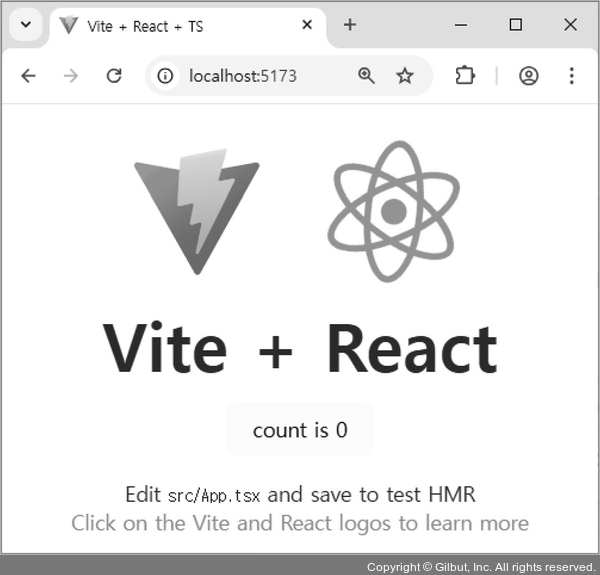View site information for localhost
Image resolution: width=600 pixels, height=575 pixels.
click(x=166, y=76)
